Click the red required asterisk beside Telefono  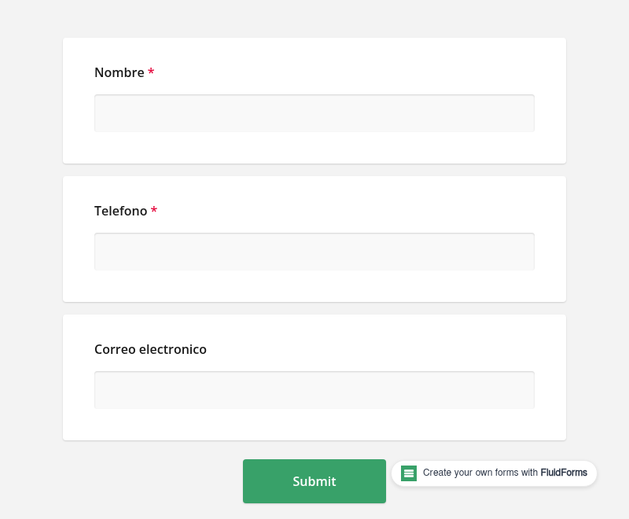click(154, 210)
